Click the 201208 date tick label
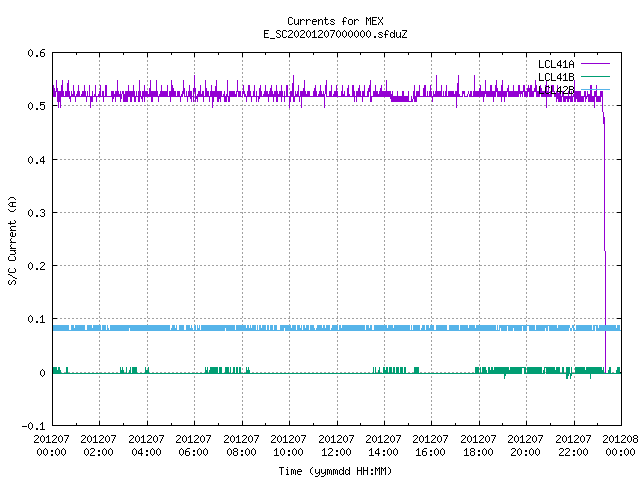The width and height of the screenshot is (640, 480). coord(620,439)
